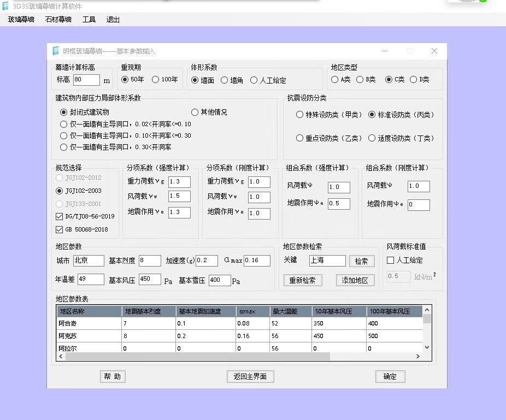Click the table's horizontal scrollbar left arrow

[61, 356]
